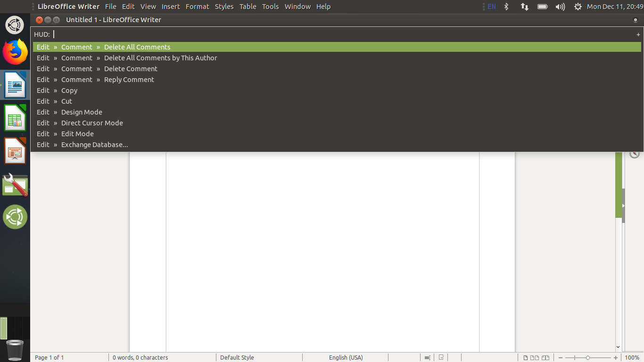Viewport: 644px width, 362px height.
Task: Open the network connections indicator
Action: click(524, 7)
